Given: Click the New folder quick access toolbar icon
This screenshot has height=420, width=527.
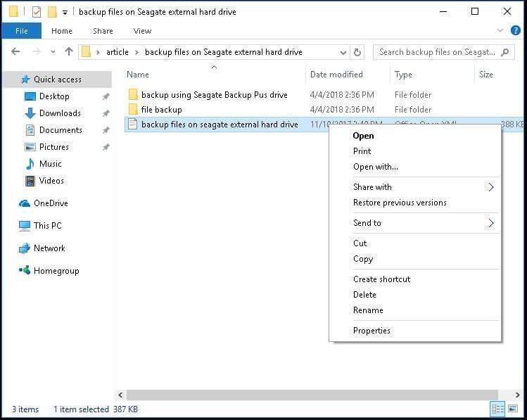Looking at the screenshot, I should click(52, 12).
